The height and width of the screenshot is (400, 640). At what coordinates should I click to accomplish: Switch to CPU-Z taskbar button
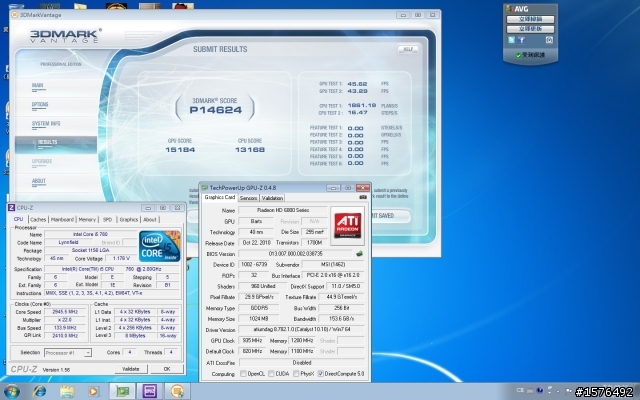149,392
